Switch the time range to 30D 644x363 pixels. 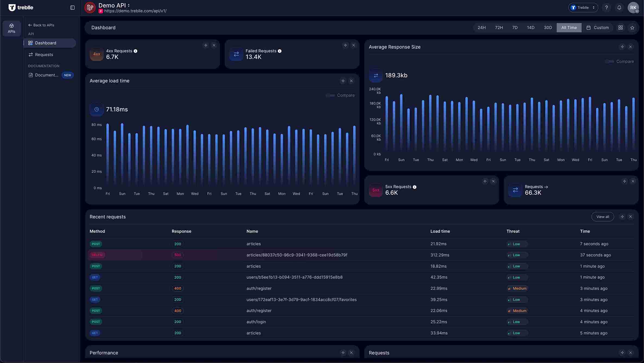[548, 27]
